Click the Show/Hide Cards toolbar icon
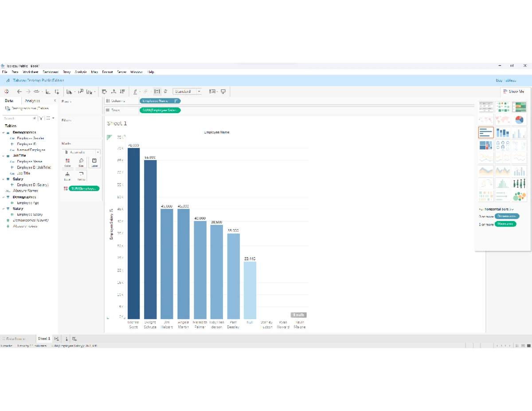This screenshot has width=532, height=411. [212, 92]
